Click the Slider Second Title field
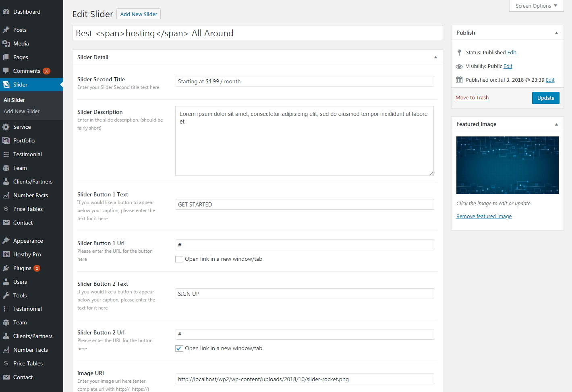Viewport: 572px width, 392px height. point(305,81)
